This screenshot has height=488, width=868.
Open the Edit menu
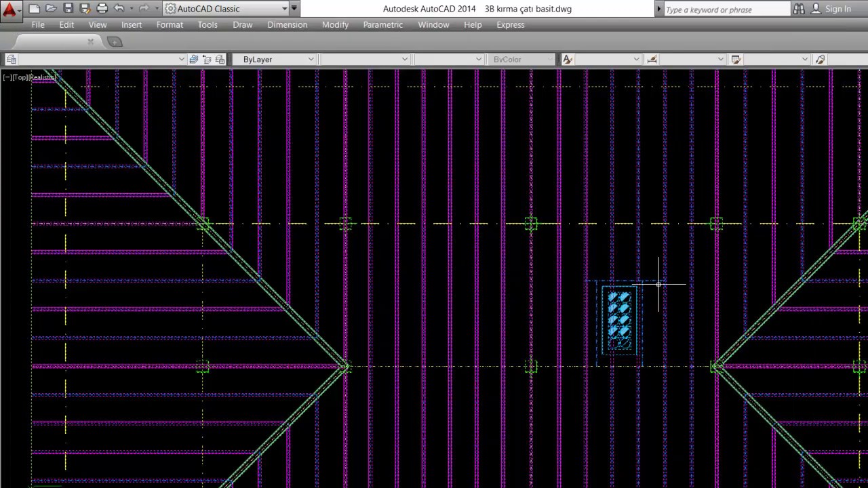(x=66, y=24)
